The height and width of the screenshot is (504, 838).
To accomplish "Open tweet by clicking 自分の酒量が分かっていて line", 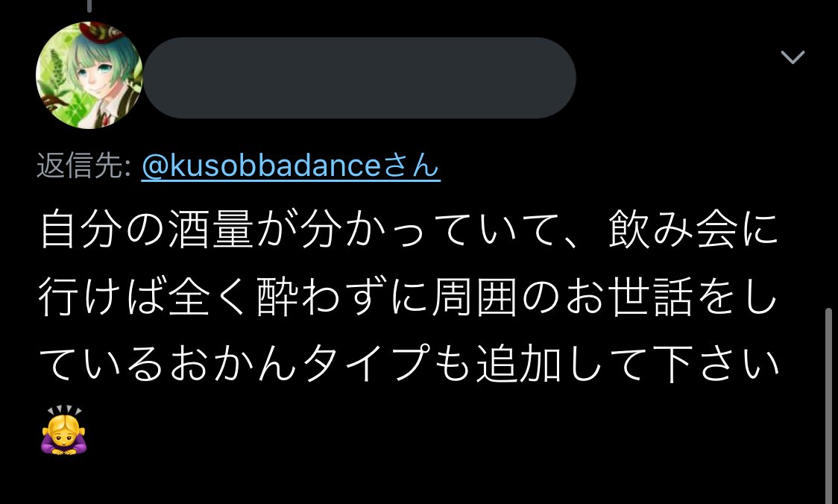I will pos(409,229).
